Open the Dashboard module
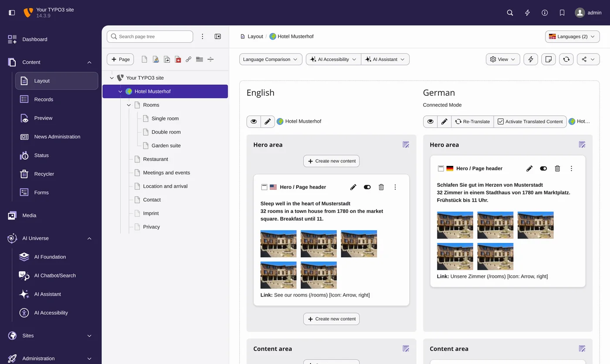610x364 pixels. tap(51, 39)
